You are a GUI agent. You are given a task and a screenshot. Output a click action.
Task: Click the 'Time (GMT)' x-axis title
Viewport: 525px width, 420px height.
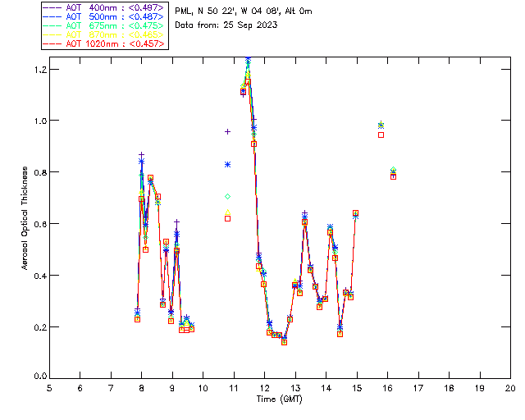point(280,398)
